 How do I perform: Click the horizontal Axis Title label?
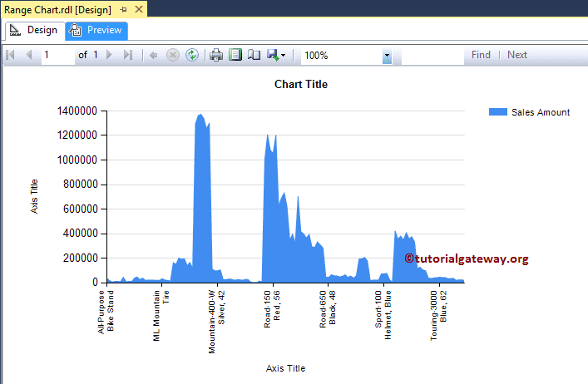pyautogui.click(x=285, y=368)
